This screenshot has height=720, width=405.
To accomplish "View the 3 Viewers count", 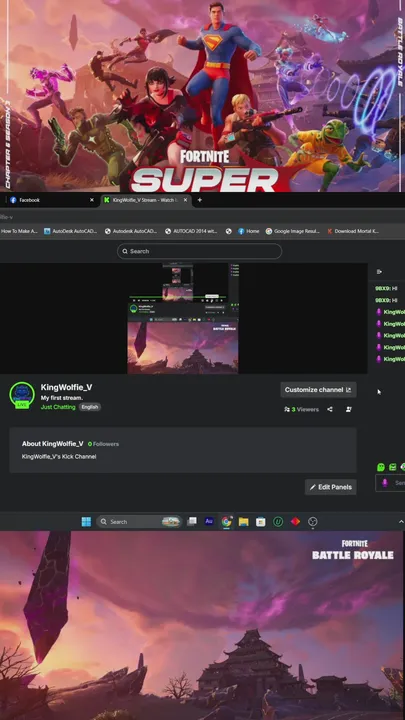I will pyautogui.click(x=301, y=409).
